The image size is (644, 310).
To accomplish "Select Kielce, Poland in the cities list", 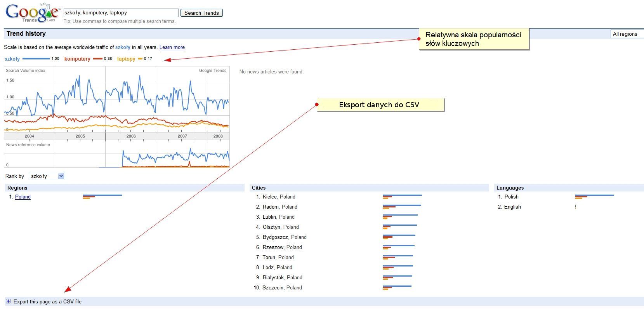I will click(279, 197).
